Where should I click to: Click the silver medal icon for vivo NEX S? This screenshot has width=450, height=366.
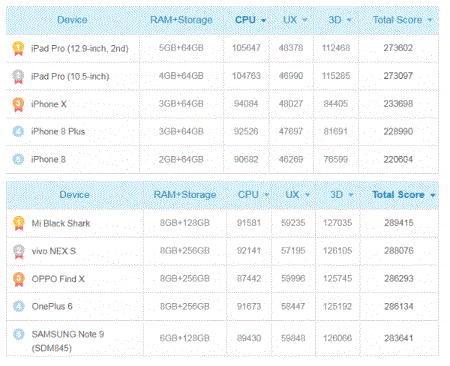19,251
